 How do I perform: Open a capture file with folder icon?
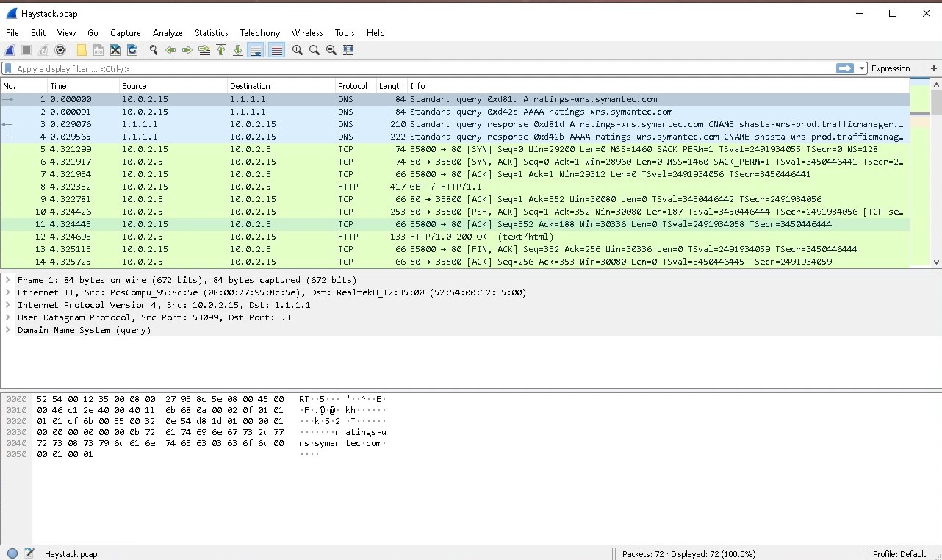tap(82, 50)
